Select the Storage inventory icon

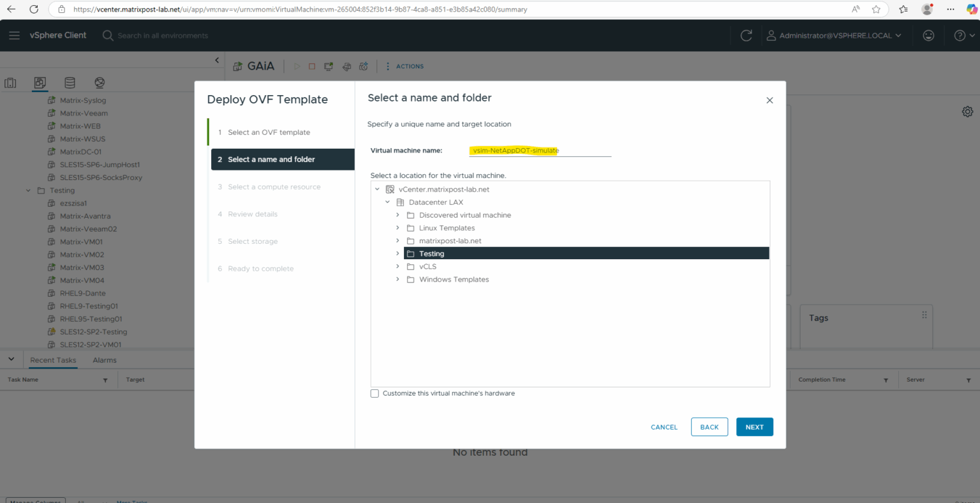(70, 82)
